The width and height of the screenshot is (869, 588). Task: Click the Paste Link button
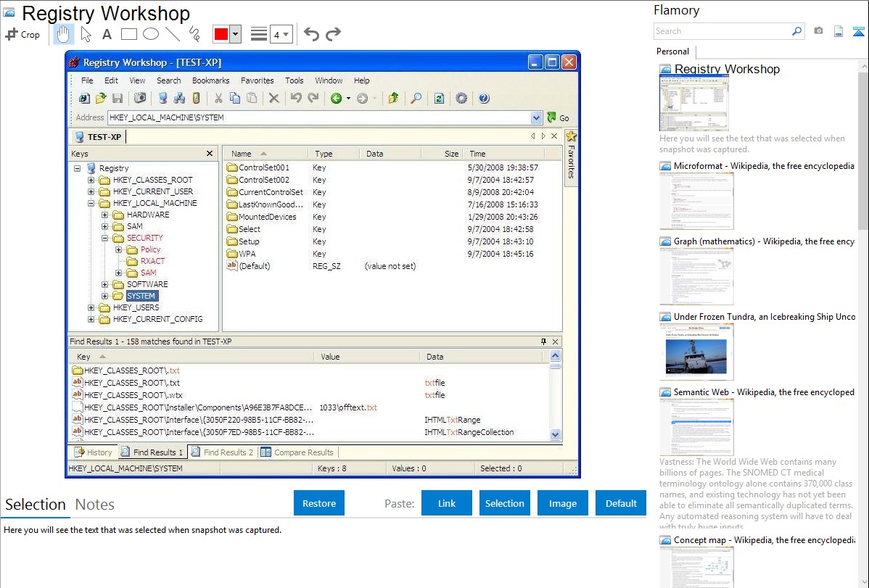[447, 503]
